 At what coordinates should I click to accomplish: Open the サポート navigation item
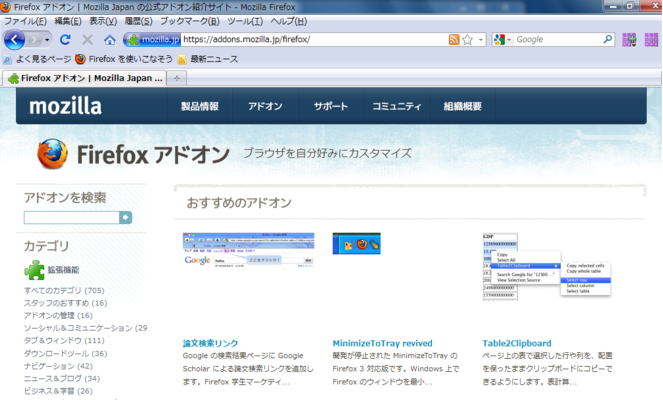(x=331, y=107)
